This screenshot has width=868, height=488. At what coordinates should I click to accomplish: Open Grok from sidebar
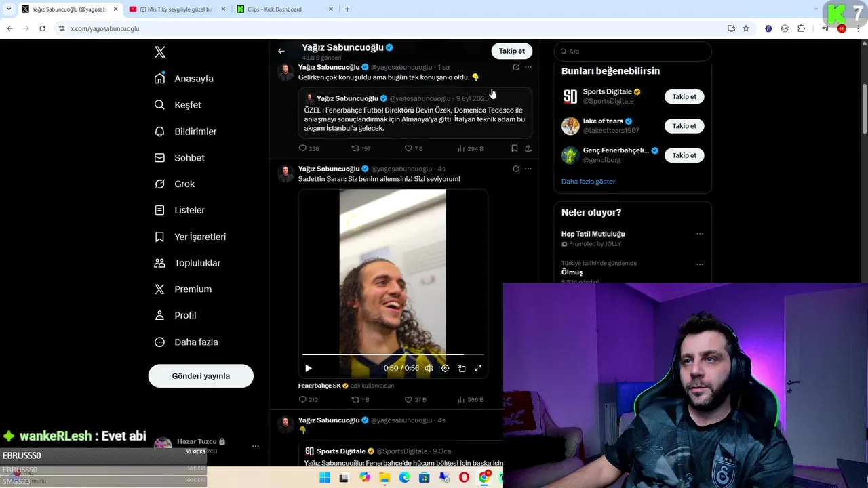(x=174, y=184)
